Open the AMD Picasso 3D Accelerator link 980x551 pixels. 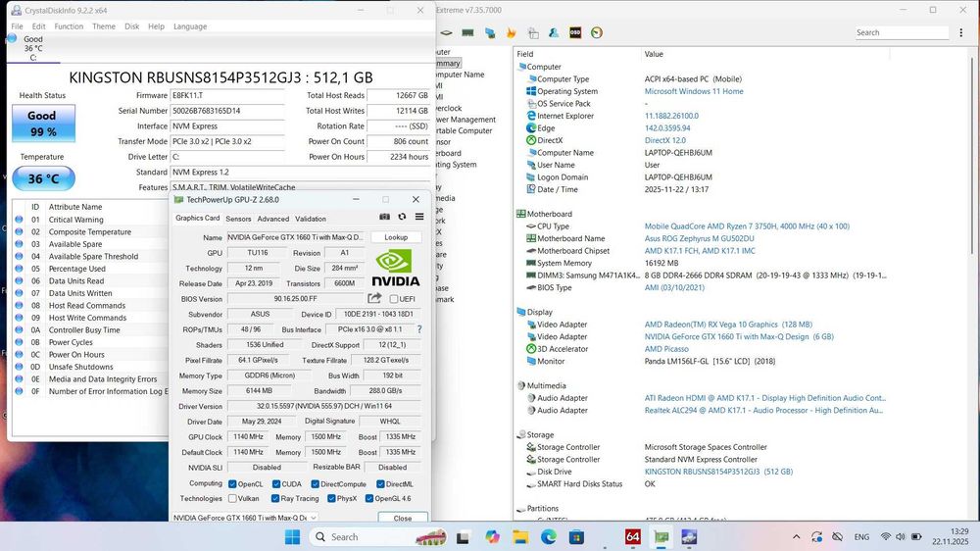click(666, 349)
